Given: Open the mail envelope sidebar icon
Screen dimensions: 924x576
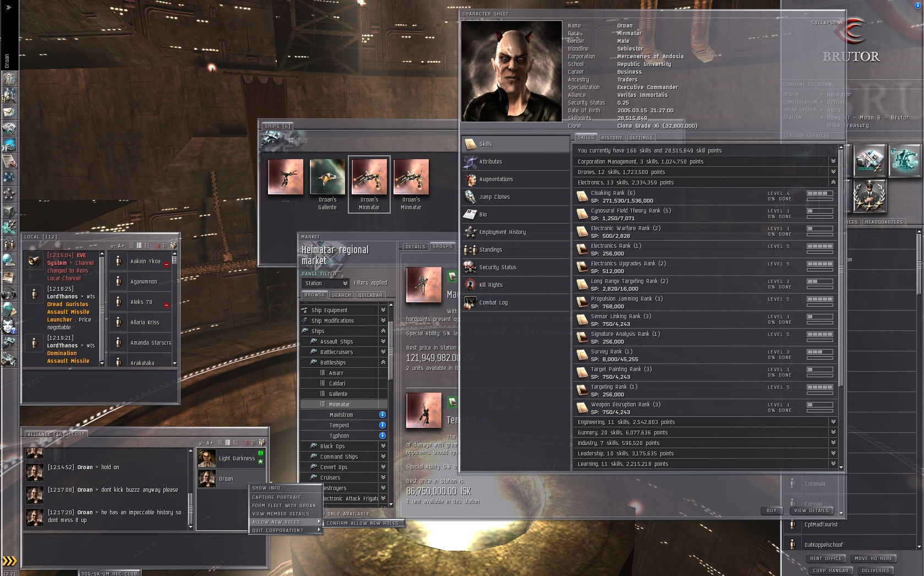Looking at the screenshot, I should [x=9, y=112].
